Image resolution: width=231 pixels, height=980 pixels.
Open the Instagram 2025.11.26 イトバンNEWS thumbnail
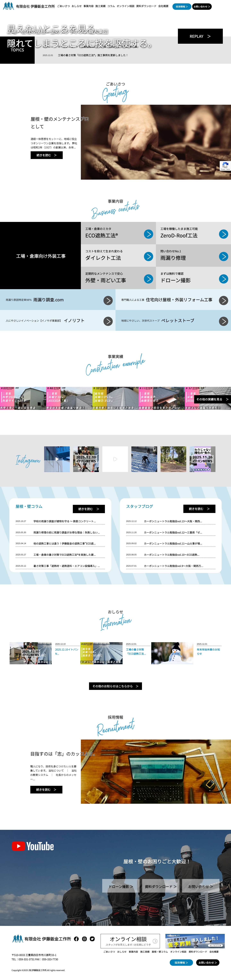(x=202, y=459)
